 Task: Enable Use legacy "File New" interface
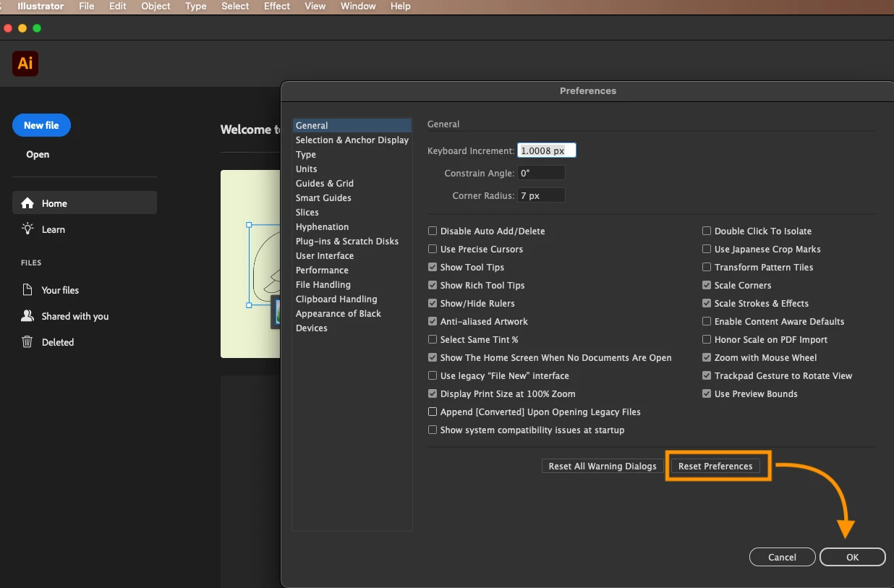(x=433, y=376)
